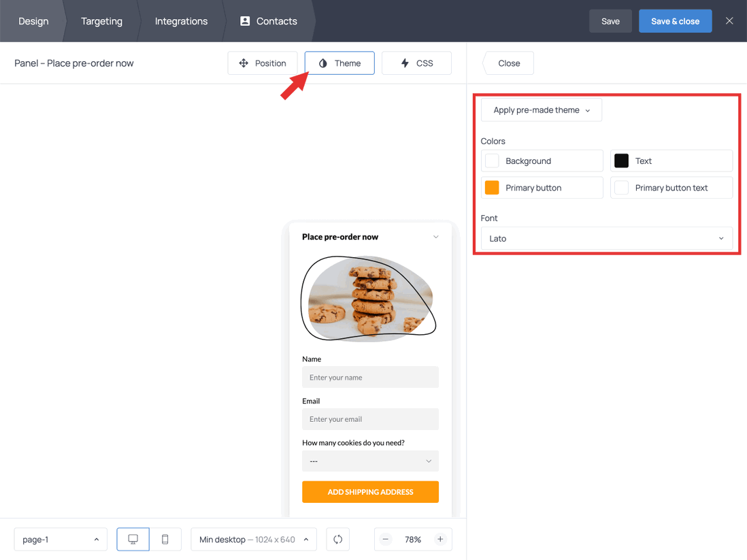The image size is (747, 560).
Task: Open the Font dropdown showing Lato
Action: (606, 238)
